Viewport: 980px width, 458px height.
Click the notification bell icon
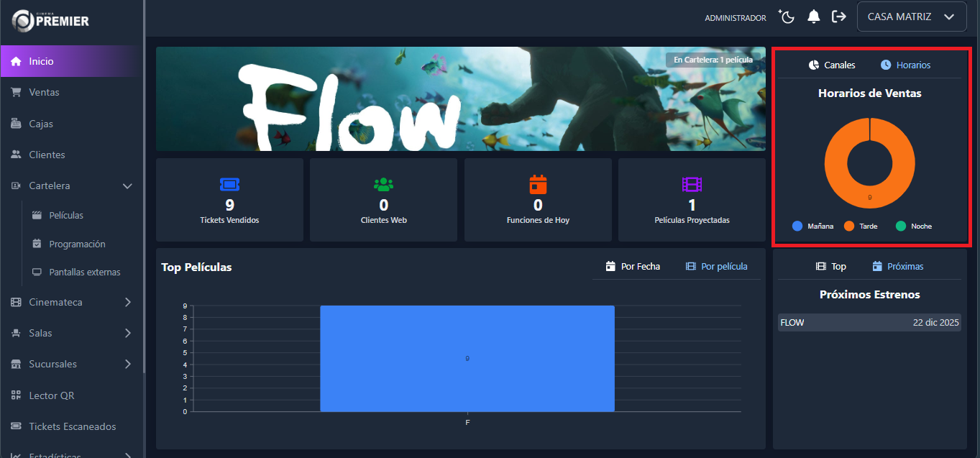coord(813,17)
